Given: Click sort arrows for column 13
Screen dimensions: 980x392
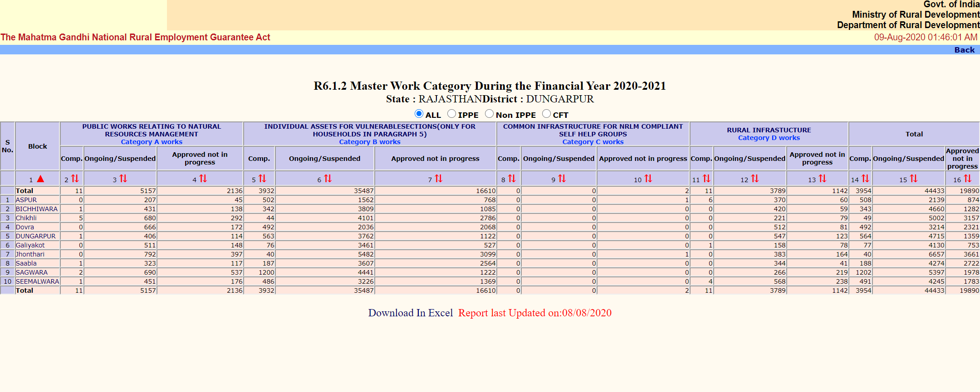Looking at the screenshot, I should pos(822,179).
